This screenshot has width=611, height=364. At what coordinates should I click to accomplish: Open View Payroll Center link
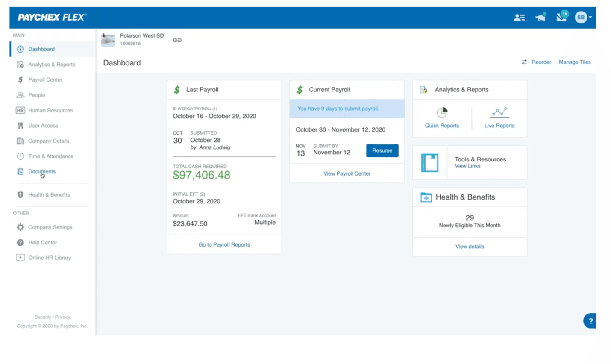click(x=347, y=173)
